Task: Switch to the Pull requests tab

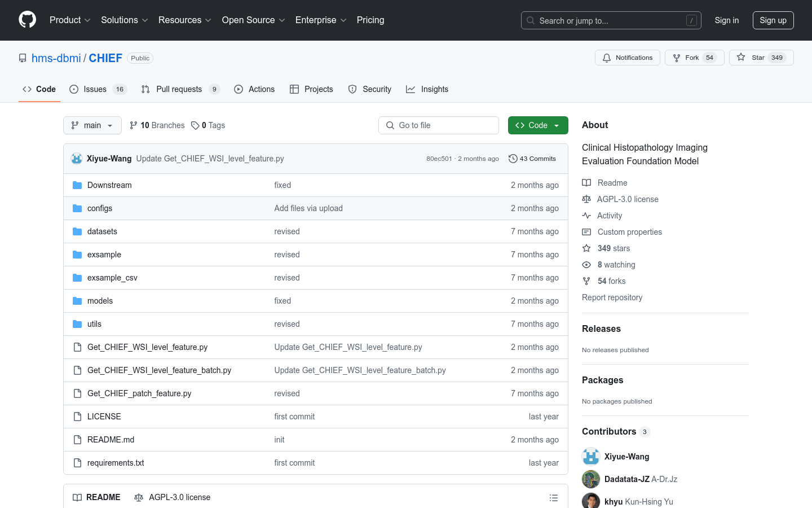Action: click(180, 89)
